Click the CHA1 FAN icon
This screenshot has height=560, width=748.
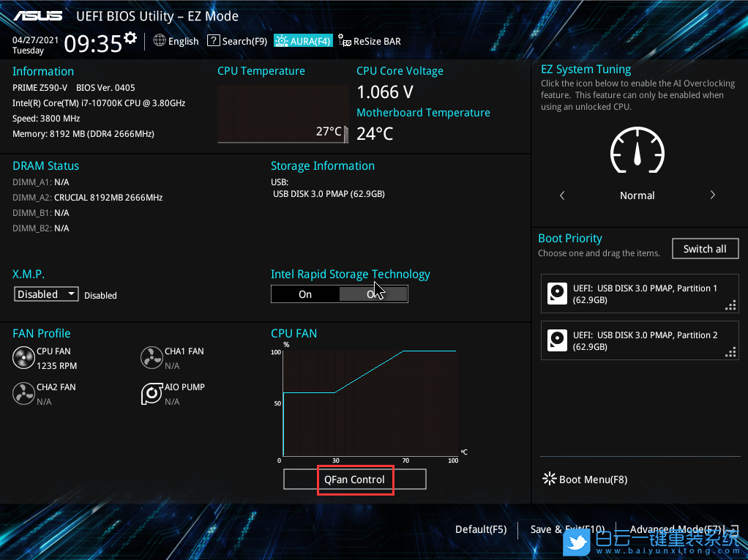point(152,358)
